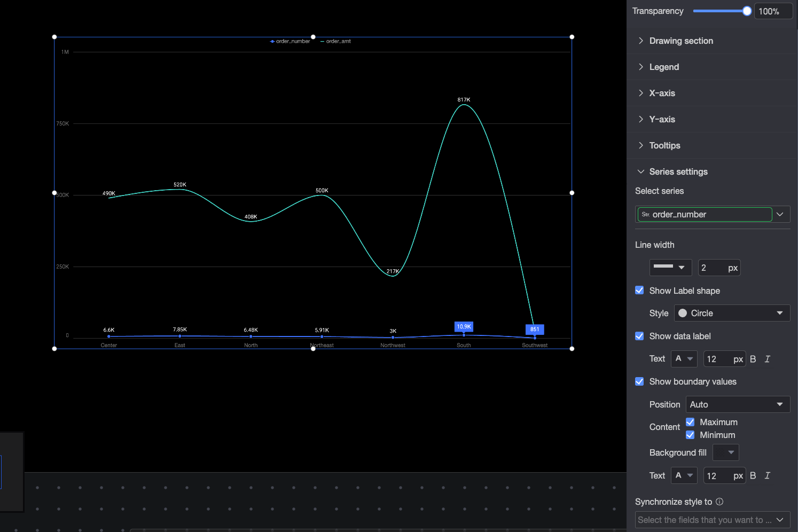Toggle italic for data label text

tap(768, 359)
